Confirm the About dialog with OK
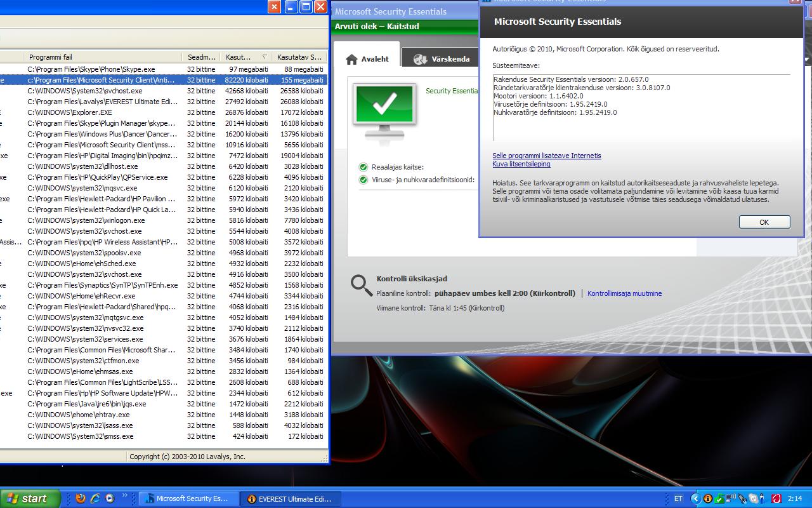Screen dimensions: 812x508 point(764,222)
